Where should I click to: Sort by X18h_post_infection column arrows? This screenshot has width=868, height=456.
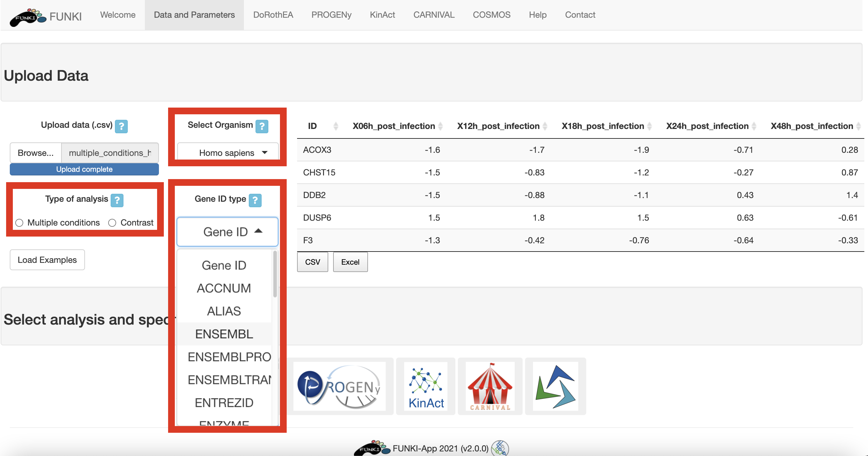[649, 127]
